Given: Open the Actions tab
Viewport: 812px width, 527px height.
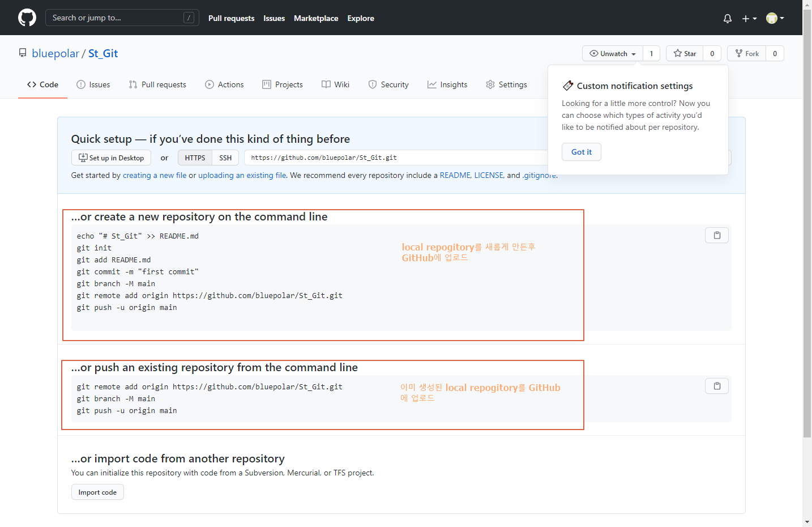Looking at the screenshot, I should click(224, 84).
